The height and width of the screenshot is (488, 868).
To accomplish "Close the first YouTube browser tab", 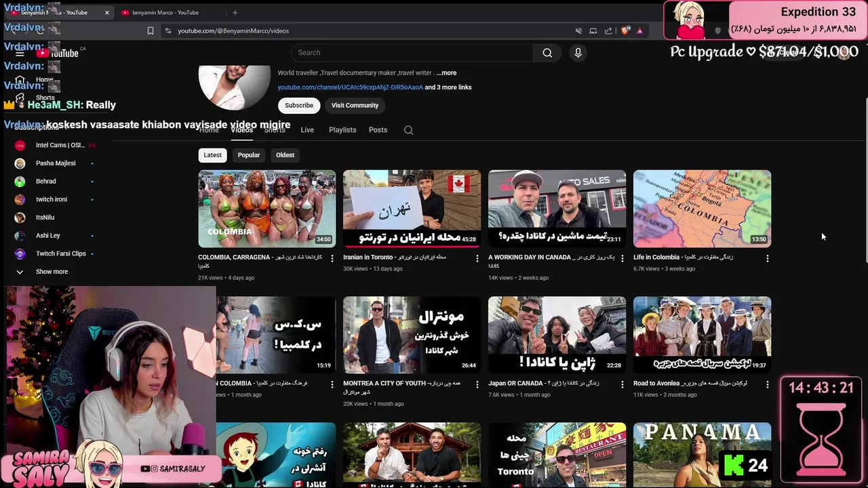I will (x=106, y=12).
